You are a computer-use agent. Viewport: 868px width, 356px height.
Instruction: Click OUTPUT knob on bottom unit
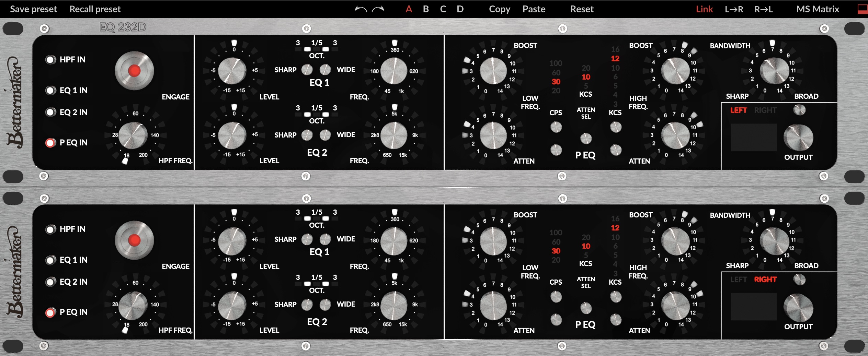tap(798, 307)
